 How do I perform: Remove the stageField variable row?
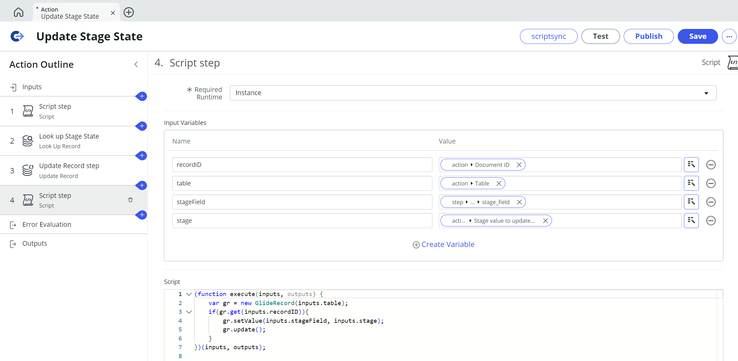711,202
